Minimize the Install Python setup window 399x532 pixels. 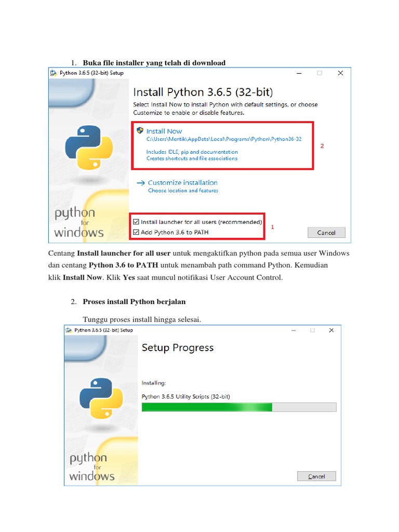(x=298, y=73)
